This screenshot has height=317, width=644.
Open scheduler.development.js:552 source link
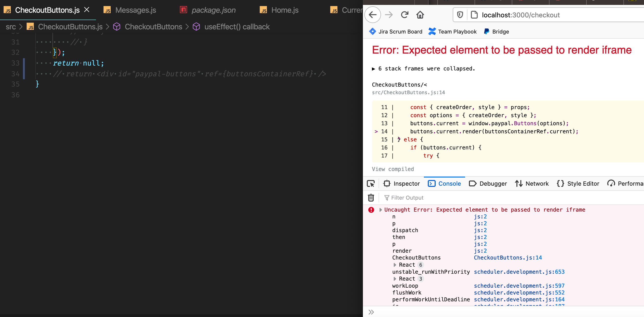tap(519, 293)
